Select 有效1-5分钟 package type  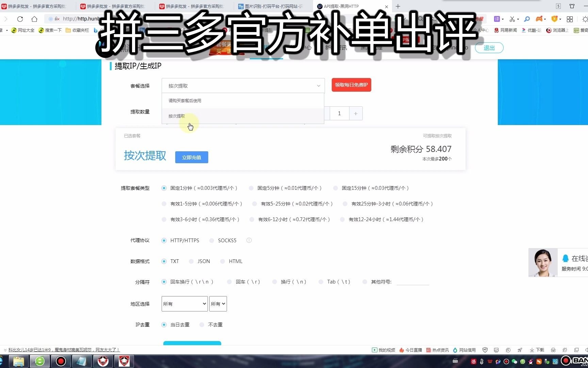[164, 204]
